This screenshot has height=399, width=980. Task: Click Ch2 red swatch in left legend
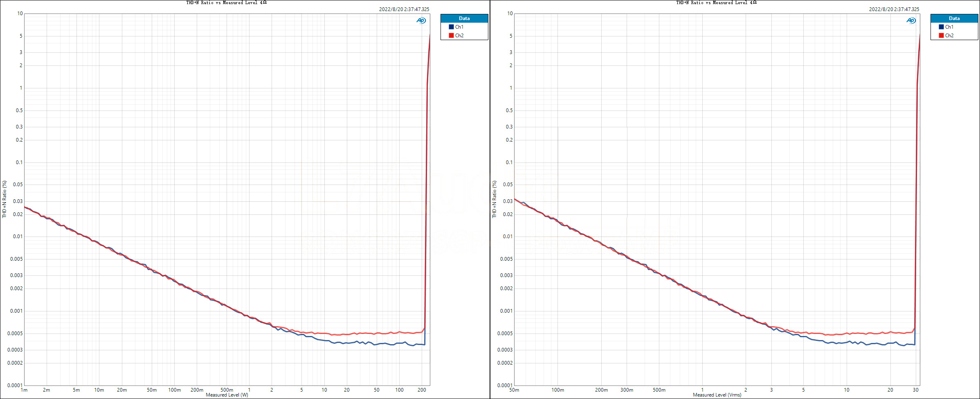(451, 36)
